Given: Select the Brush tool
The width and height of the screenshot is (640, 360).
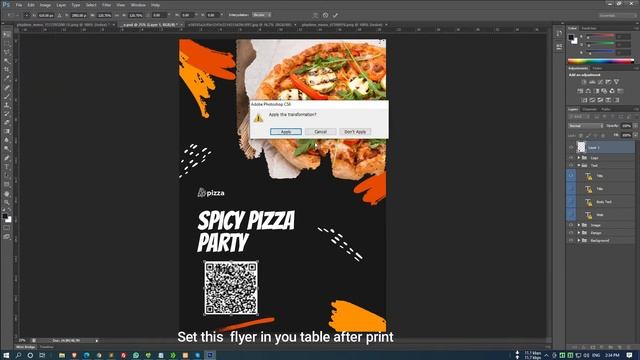Looking at the screenshot, I should coord(7,96).
